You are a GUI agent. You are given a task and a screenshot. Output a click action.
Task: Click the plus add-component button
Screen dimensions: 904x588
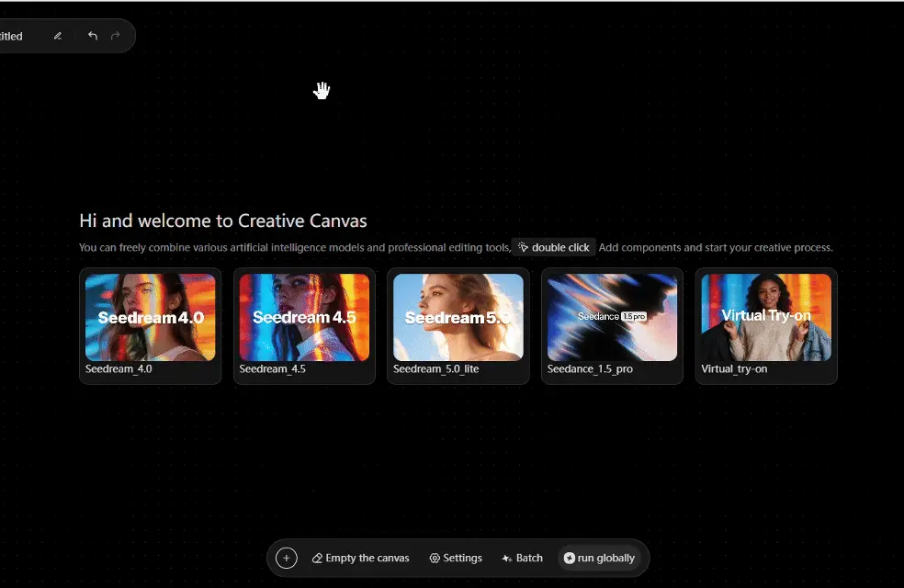[x=287, y=558]
